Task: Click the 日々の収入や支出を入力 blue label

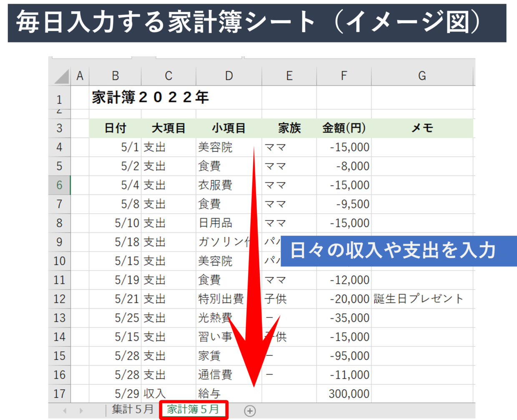Action: point(393,251)
